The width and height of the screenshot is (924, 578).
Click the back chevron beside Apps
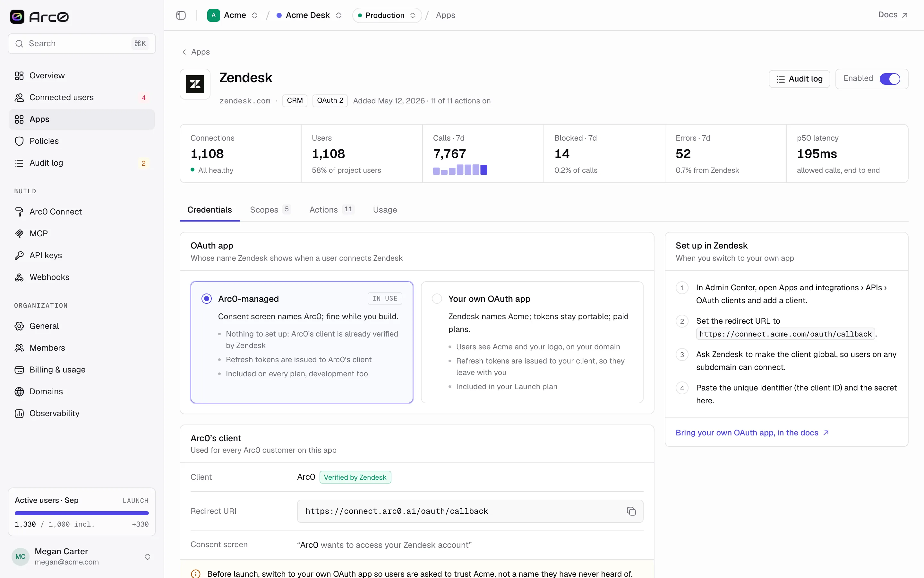click(184, 52)
